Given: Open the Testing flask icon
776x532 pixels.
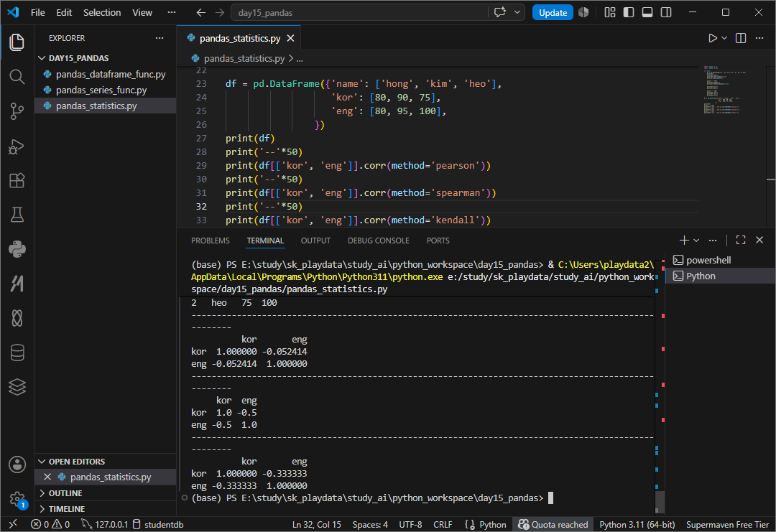Looking at the screenshot, I should (x=17, y=215).
